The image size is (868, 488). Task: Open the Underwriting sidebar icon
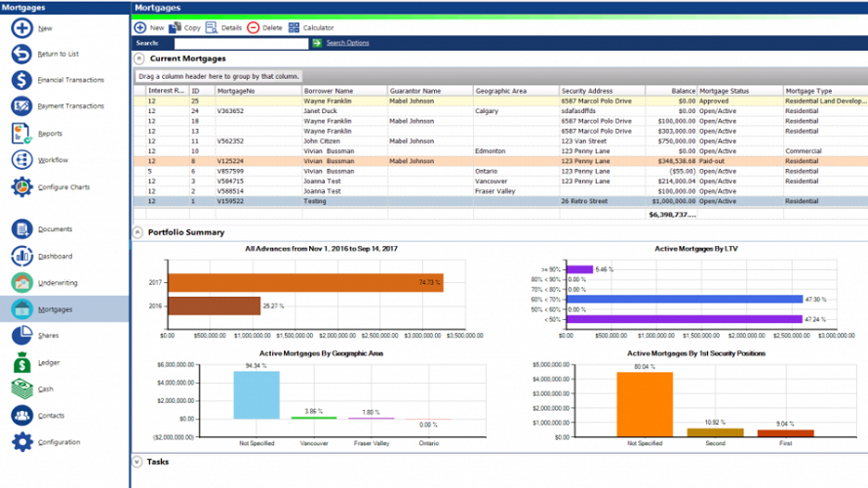pyautogui.click(x=22, y=282)
